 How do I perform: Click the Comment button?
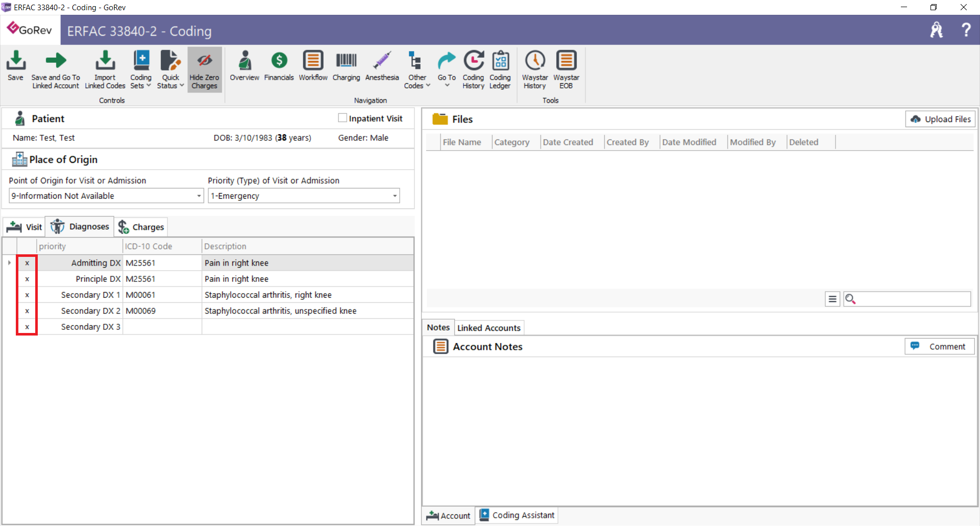click(940, 346)
